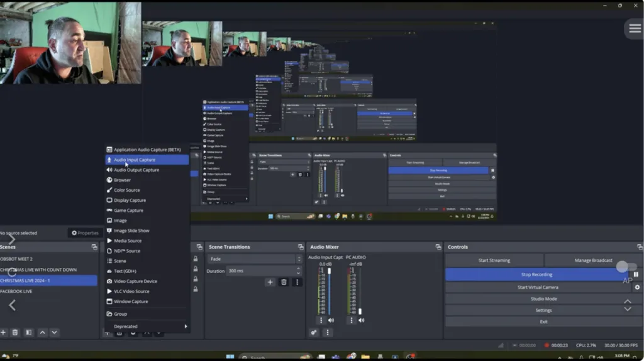This screenshot has width=644, height=361.
Task: Open weather widget on taskbar
Action: [x=10, y=356]
